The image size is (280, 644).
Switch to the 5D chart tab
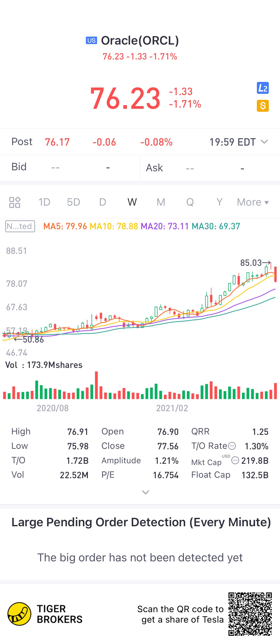(x=73, y=202)
